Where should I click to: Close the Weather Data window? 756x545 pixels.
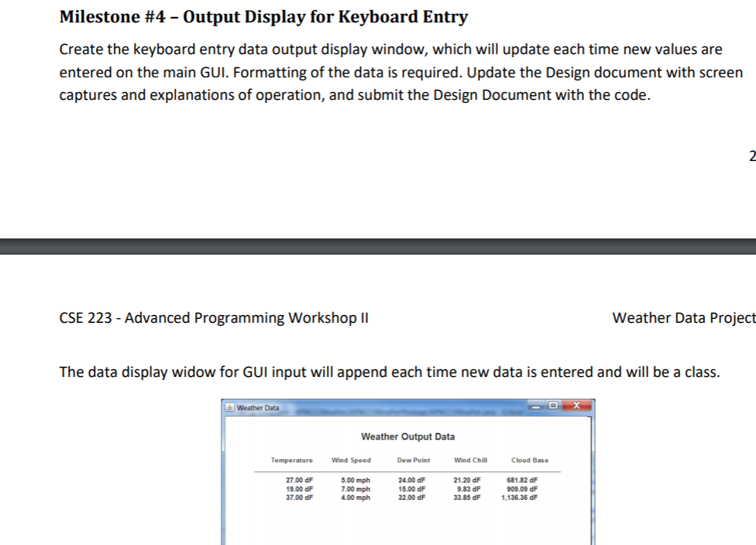577,405
